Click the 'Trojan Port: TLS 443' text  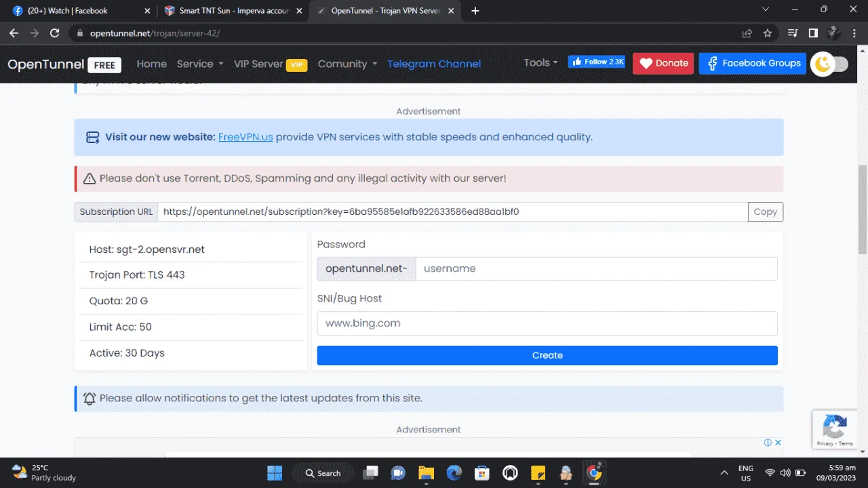(137, 275)
